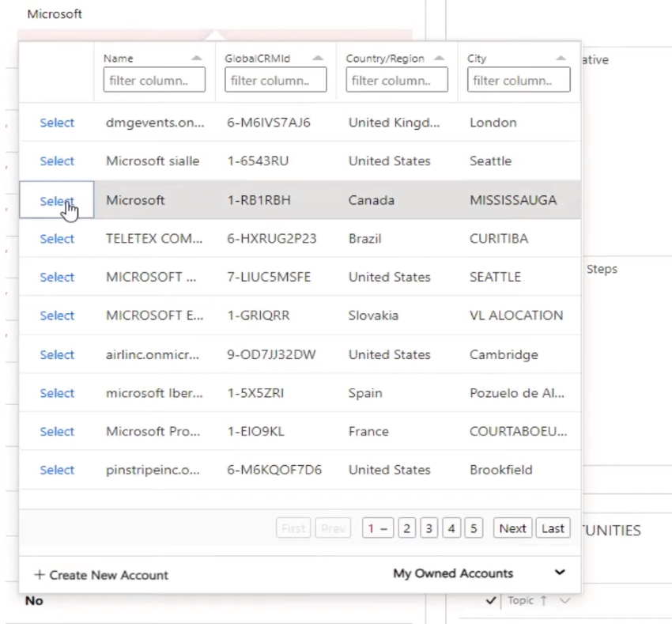Go to page 3 of results
The width and height of the screenshot is (672, 624).
[429, 528]
